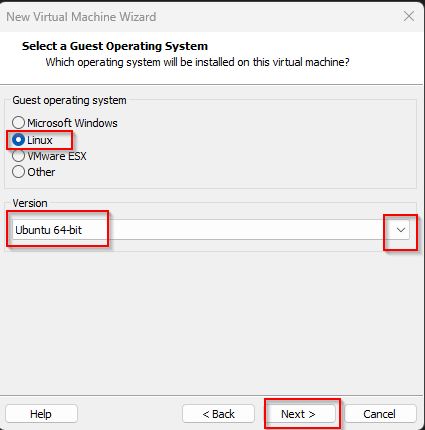Select the Other operating system radio button
Image resolution: width=425 pixels, height=430 pixels.
18,172
